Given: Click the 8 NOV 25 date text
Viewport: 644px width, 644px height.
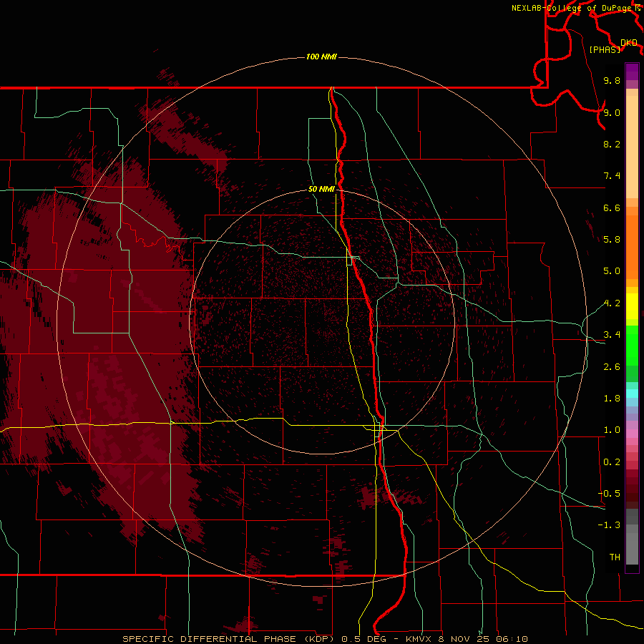Looking at the screenshot, I should pyautogui.click(x=464, y=639).
